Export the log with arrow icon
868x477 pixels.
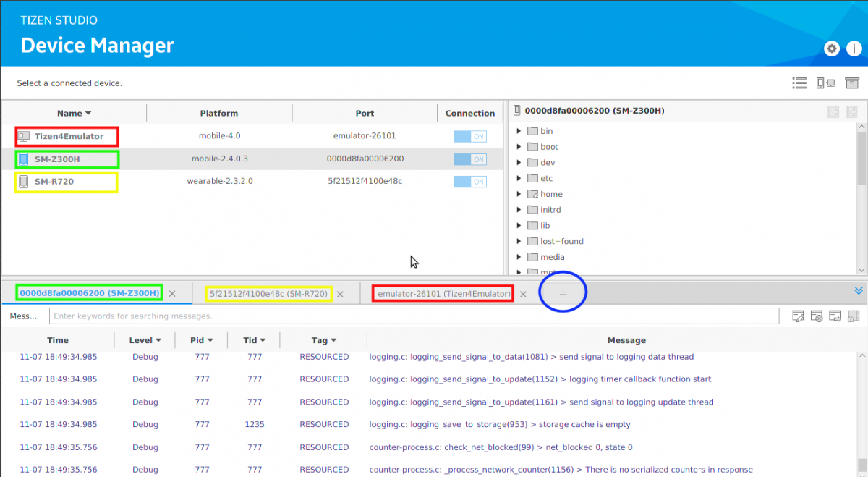(835, 316)
